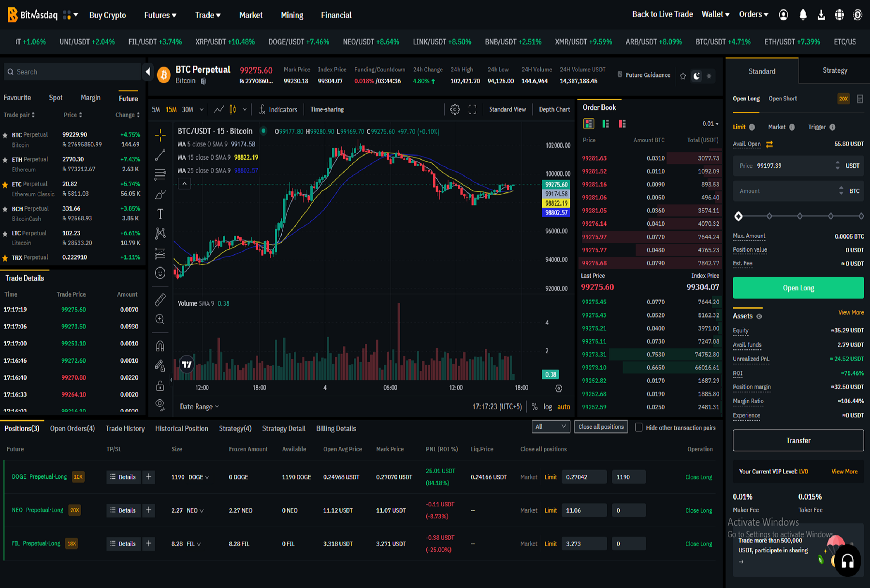Image resolution: width=870 pixels, height=588 pixels.
Task: Expand the All positions filter dropdown
Action: pyautogui.click(x=550, y=427)
